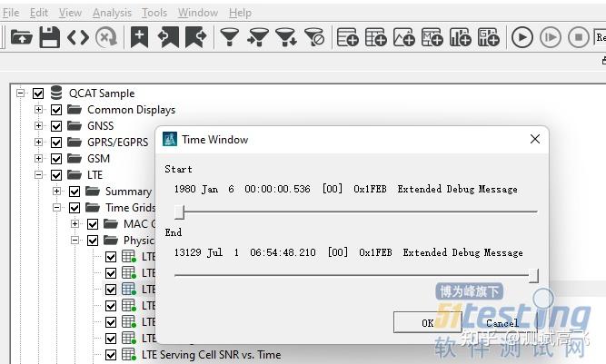606x364 pixels.
Task: Uncheck the QCAT Sample checkbox
Action: point(38,93)
